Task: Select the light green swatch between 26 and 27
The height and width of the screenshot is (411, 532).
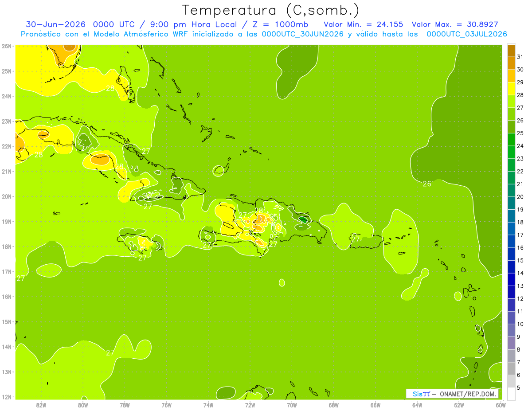Action: point(511,114)
